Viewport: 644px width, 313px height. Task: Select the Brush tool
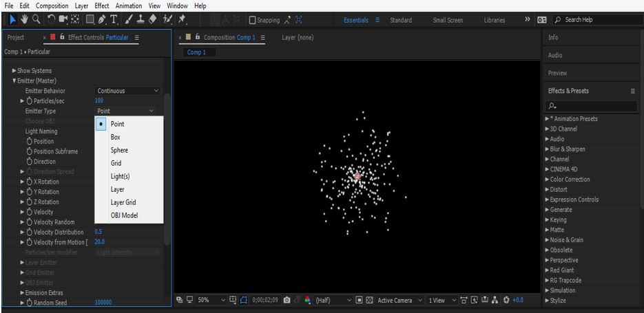(129, 19)
